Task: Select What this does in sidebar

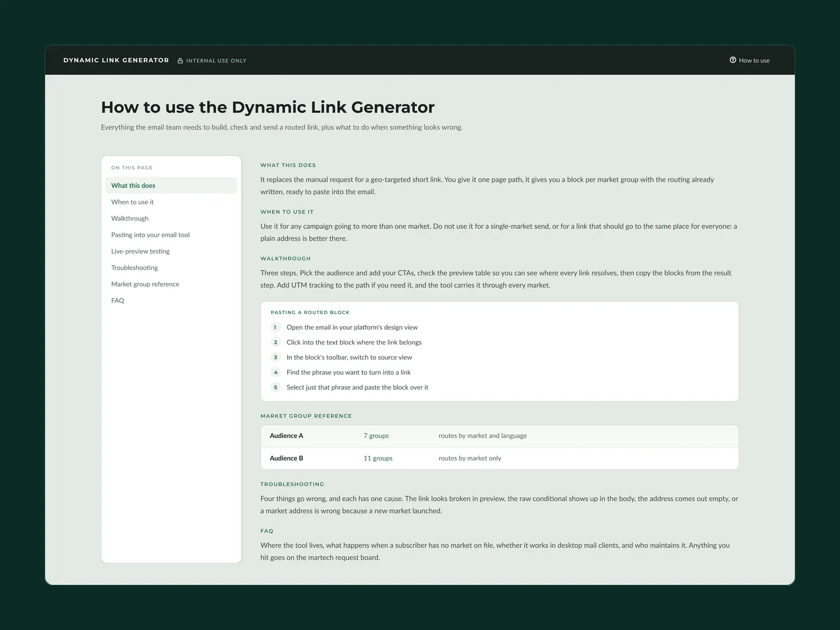Action: (x=171, y=185)
